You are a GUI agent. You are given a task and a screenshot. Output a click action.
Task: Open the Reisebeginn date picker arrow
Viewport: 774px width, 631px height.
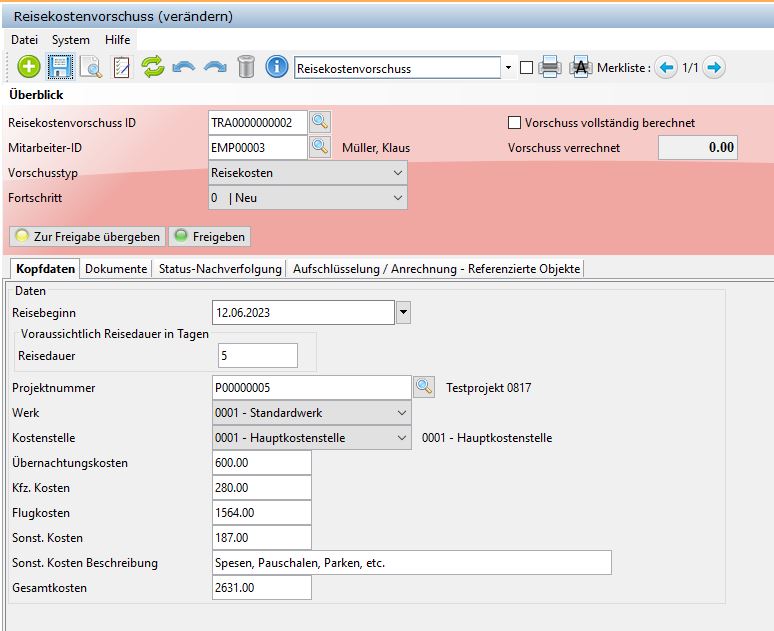403,313
